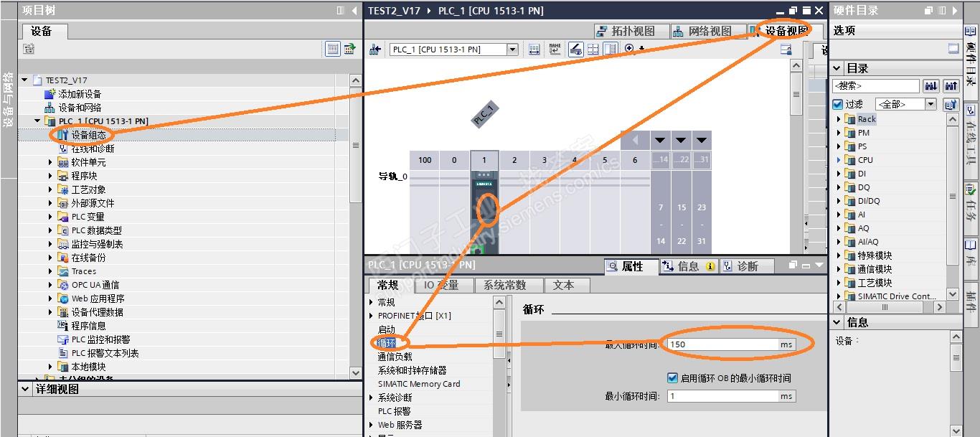Collapse the 项目树 panel with the arrow
This screenshot has height=437, width=980.
(354, 11)
